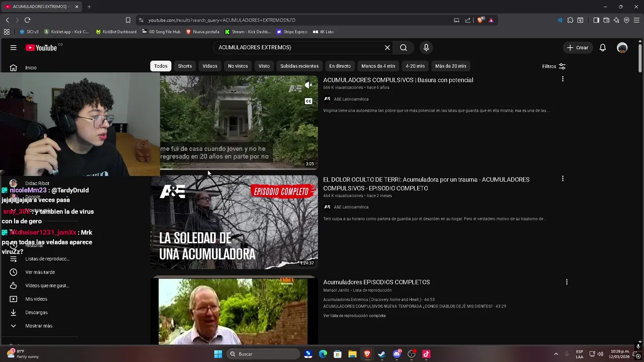
Task: Filter by No vistos chip
Action: [x=238, y=66]
